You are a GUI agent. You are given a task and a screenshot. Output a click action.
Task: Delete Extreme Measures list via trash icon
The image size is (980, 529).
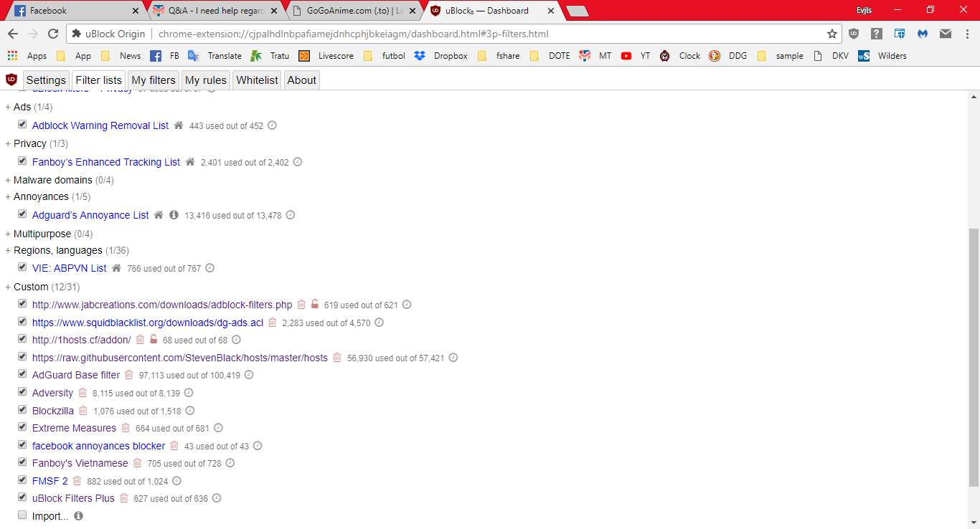coord(126,428)
